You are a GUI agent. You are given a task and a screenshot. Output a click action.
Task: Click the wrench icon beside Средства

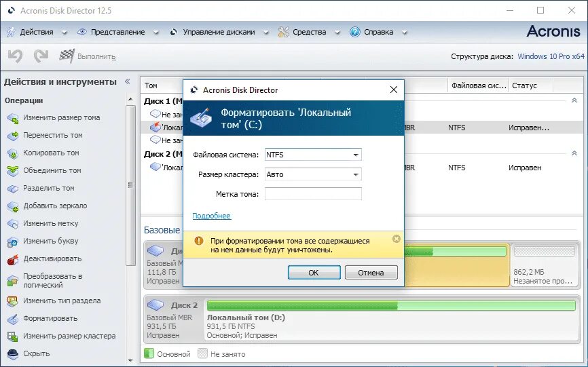point(284,32)
